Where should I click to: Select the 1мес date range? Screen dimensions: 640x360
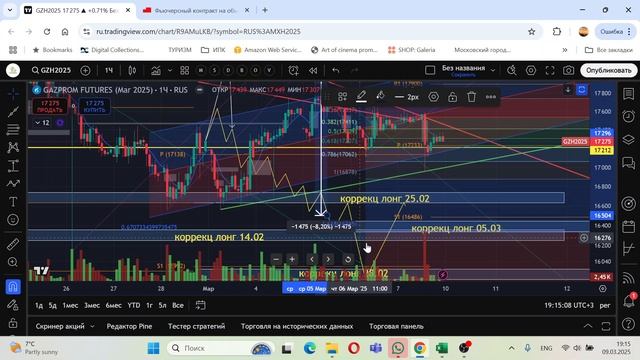[70, 305]
